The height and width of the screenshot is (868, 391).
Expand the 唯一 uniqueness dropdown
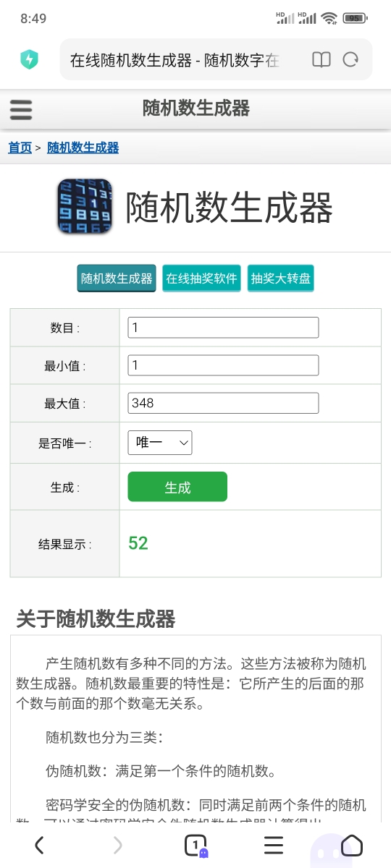[160, 442]
